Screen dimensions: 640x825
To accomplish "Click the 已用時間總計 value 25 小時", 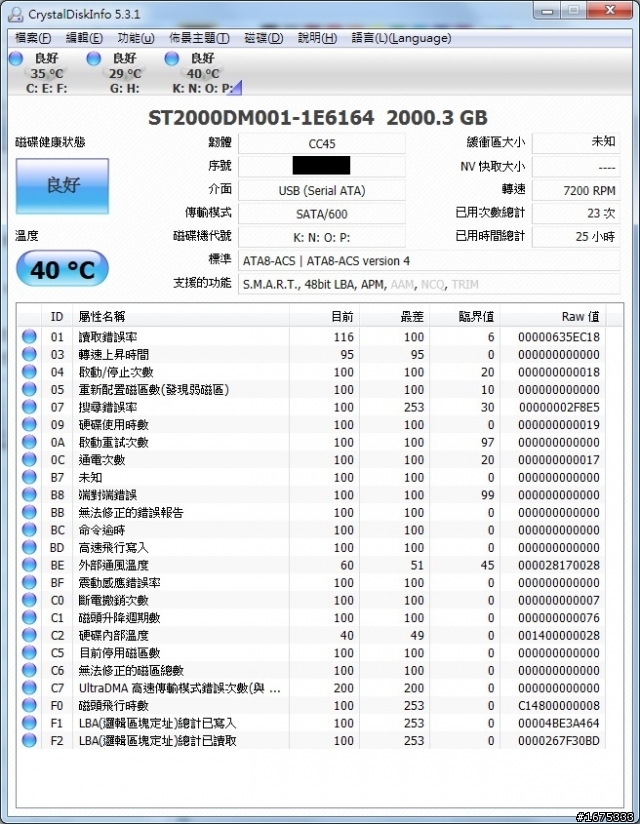I will 576,237.
